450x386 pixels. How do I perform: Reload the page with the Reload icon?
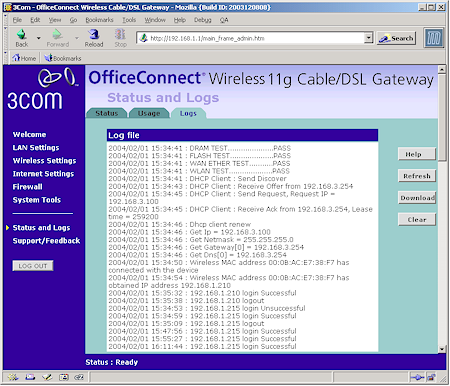pos(94,38)
